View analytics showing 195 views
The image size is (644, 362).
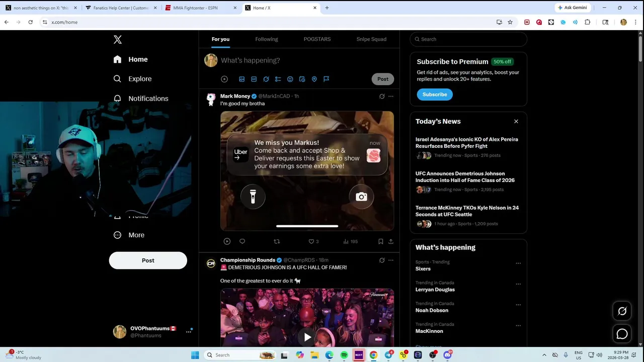(350, 241)
